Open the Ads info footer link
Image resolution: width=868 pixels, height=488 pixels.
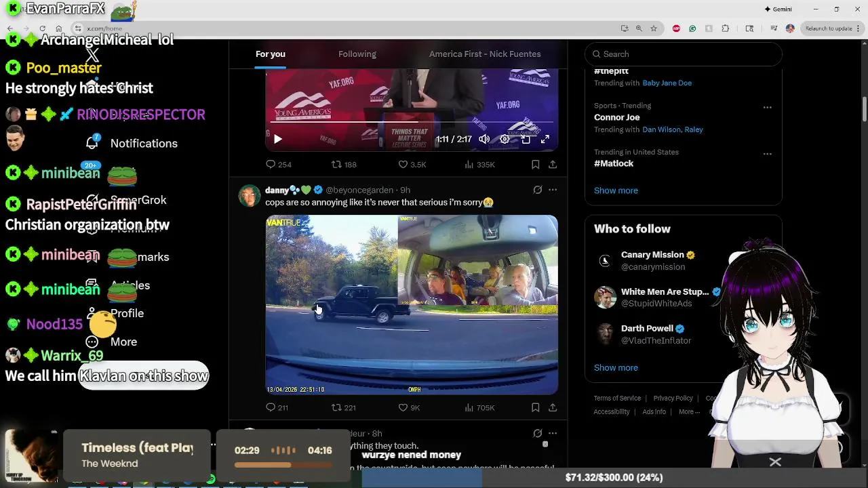coord(654,412)
